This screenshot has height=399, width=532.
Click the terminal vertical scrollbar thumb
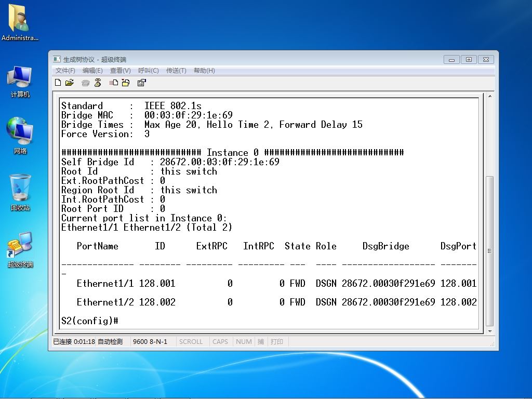coord(489,251)
